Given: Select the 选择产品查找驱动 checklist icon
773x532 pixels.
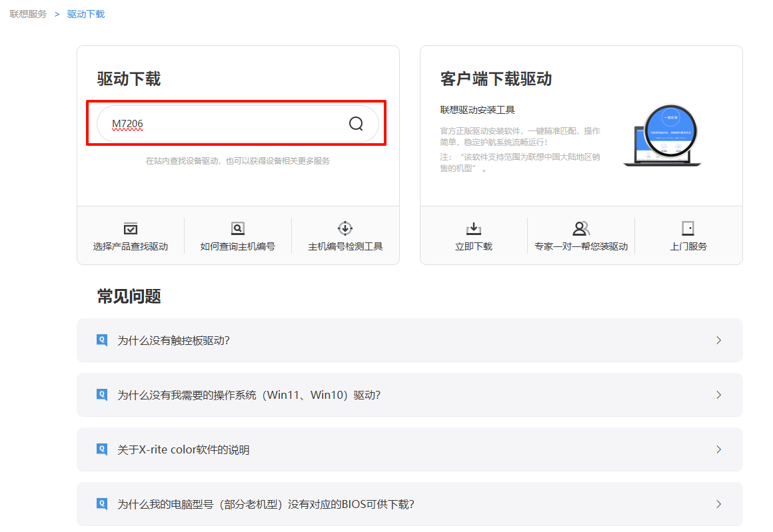Looking at the screenshot, I should 131,227.
